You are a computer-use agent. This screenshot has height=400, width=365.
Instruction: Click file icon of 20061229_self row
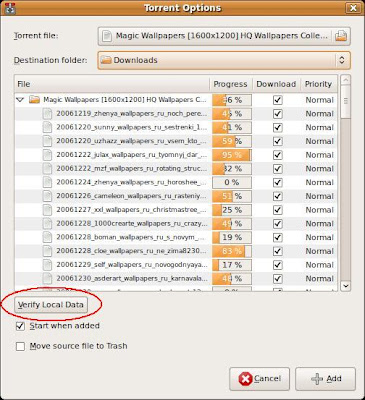click(x=47, y=265)
